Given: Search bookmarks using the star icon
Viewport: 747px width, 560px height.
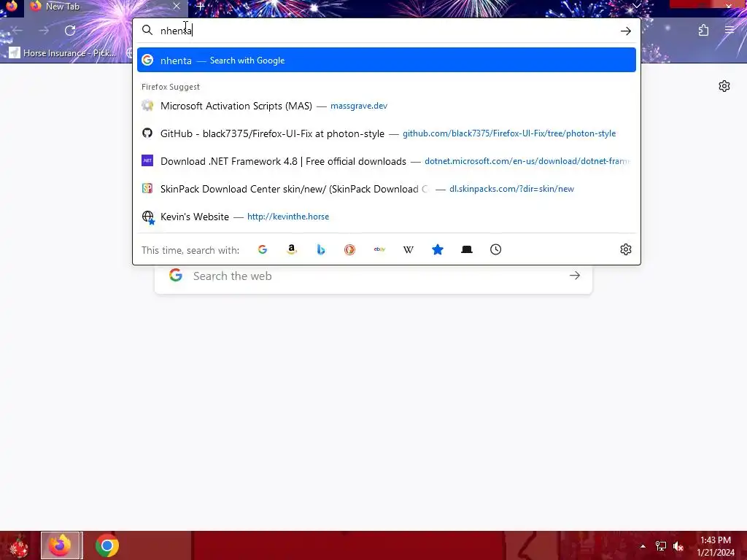Looking at the screenshot, I should (438, 249).
